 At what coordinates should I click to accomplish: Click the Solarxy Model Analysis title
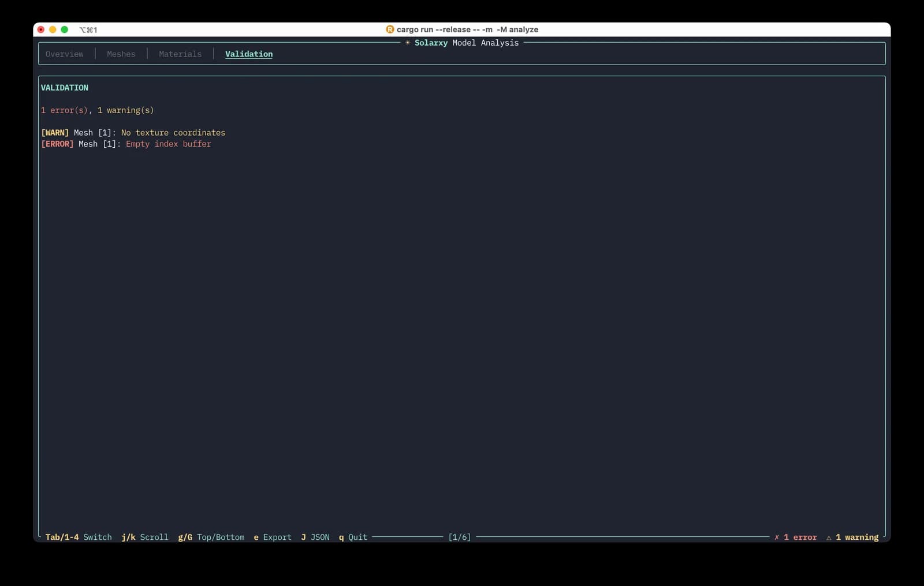467,43
